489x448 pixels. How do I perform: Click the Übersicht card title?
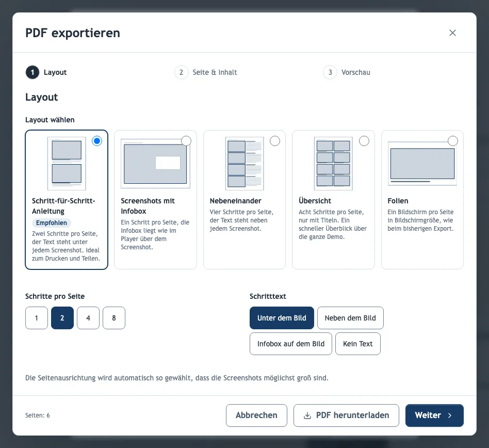tap(315, 201)
